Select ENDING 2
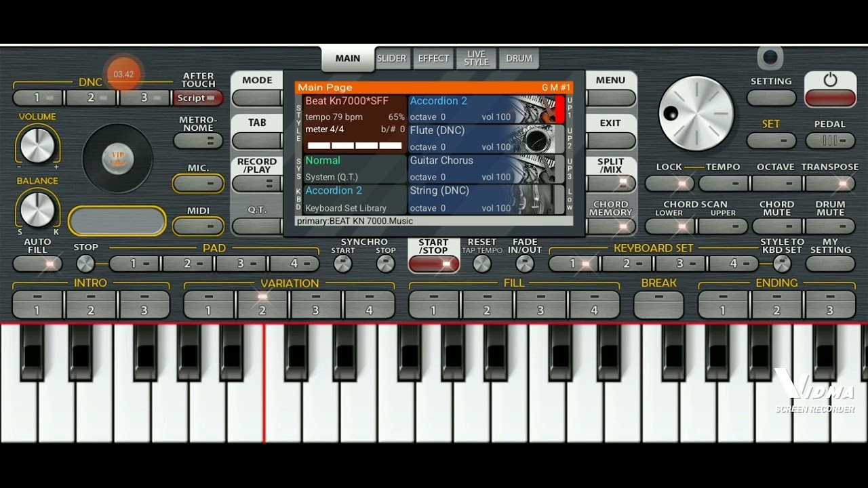The width and height of the screenshot is (868, 488). click(776, 305)
